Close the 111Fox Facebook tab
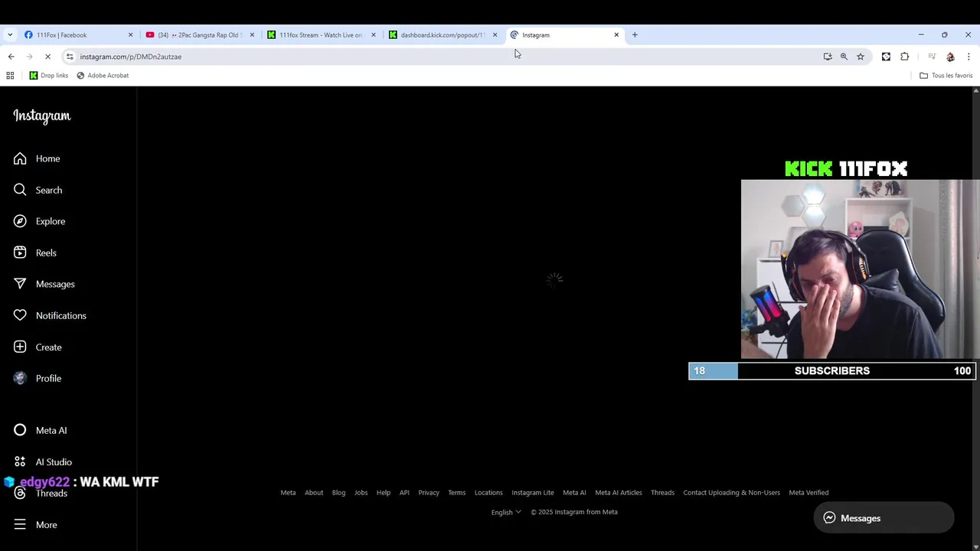Image resolution: width=980 pixels, height=551 pixels. click(x=130, y=34)
